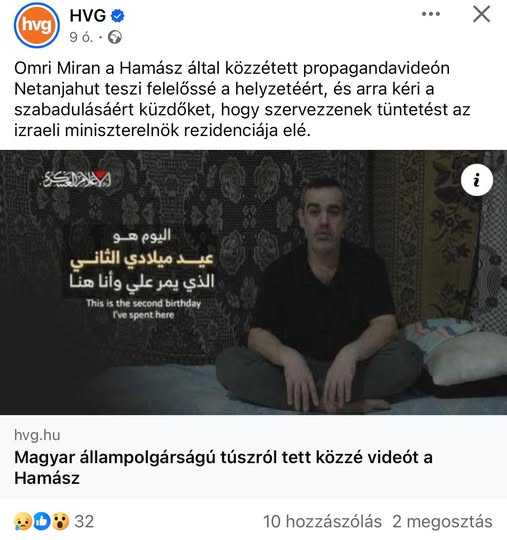The image size is (507, 540).
Task: Open the HVG page name link
Action: [87, 15]
